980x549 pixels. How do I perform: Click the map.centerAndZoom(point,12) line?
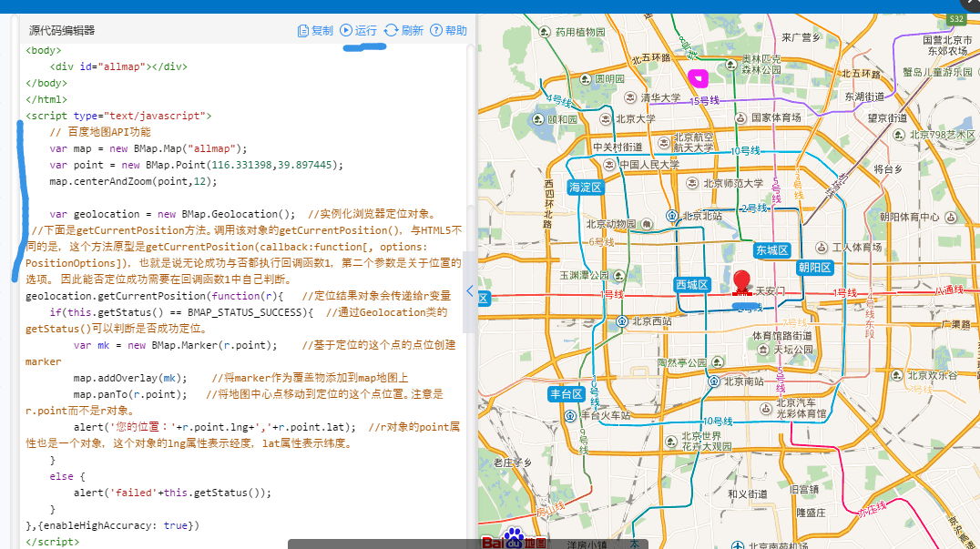133,181
